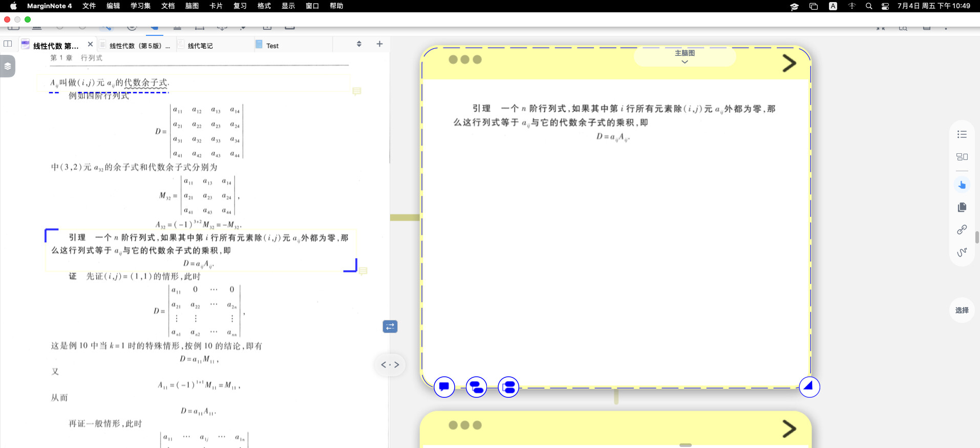
Task: Click the lemma text inside mindmap card
Action: (x=614, y=122)
